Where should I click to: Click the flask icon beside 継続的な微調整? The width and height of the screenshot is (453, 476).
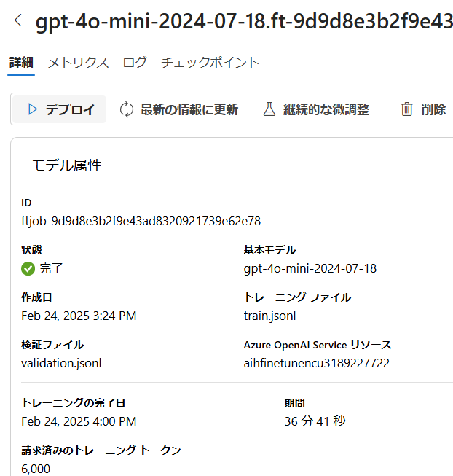(269, 109)
